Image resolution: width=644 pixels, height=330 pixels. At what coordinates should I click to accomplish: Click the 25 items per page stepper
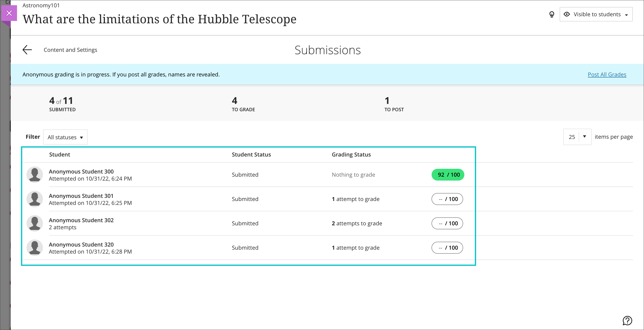[577, 137]
